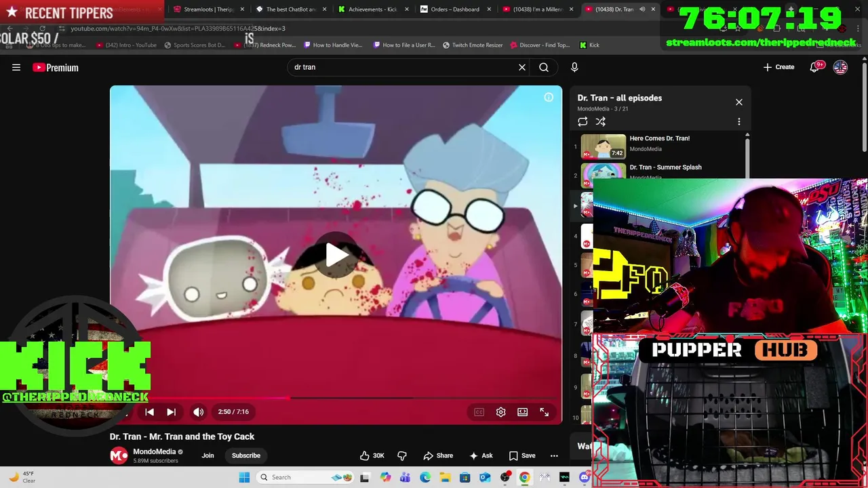Open more actions menu beside Save
868x488 pixels.
pos(554,455)
